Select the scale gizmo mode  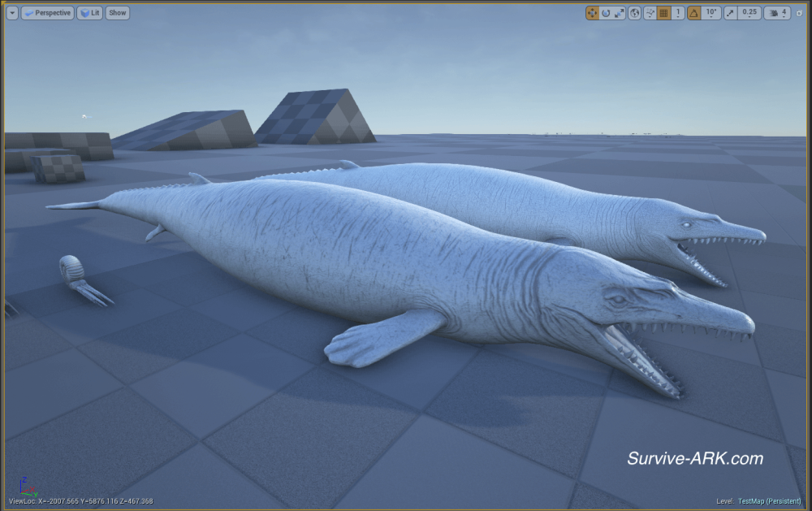(x=620, y=13)
